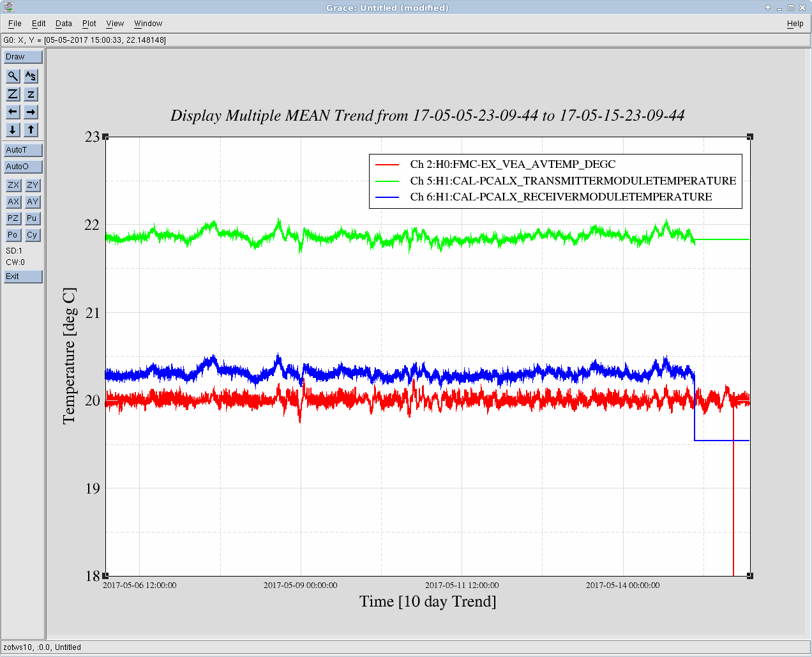The height and width of the screenshot is (657, 812).
Task: Click the AutoO button
Action: (23, 167)
